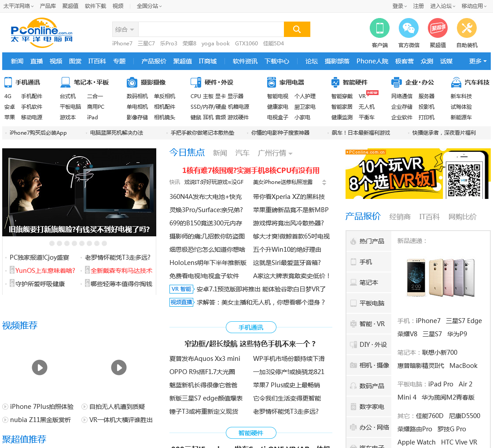Click the 硬件·外设 hardware category icon
Viewport: 493px width, 448px height.
pyautogui.click(x=196, y=82)
